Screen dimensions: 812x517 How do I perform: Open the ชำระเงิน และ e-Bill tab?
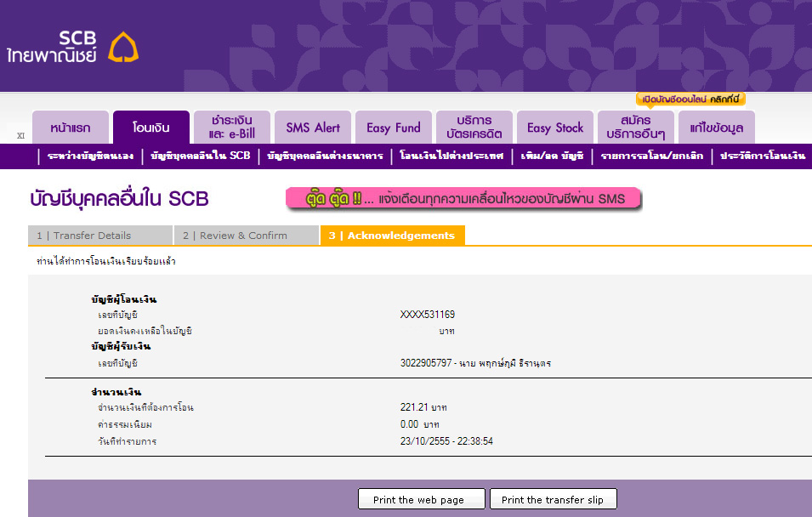pos(232,128)
